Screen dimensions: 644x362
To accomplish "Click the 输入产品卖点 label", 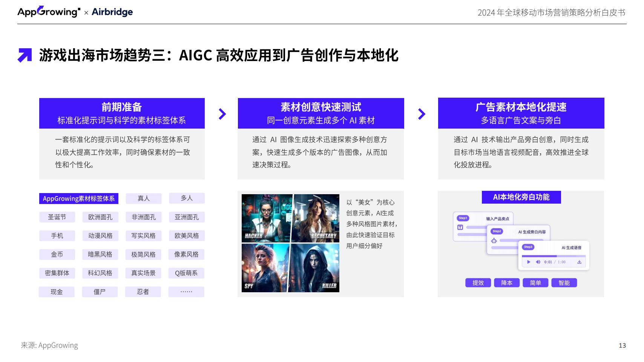I will click(x=497, y=219).
